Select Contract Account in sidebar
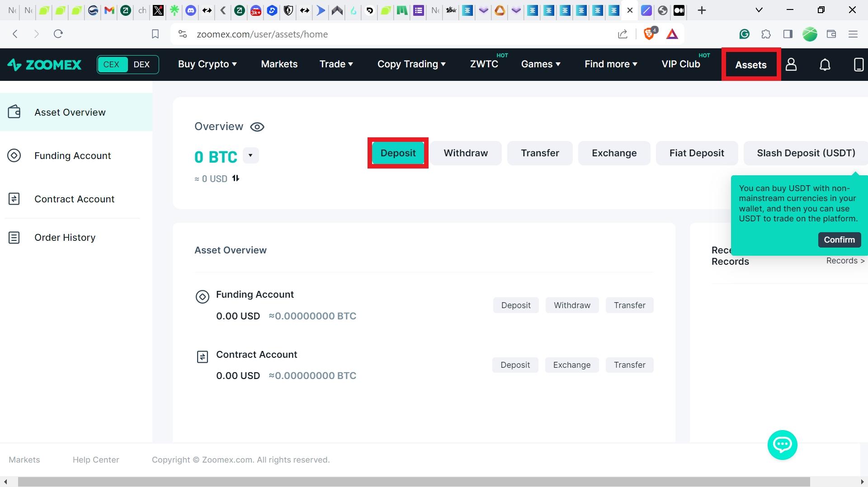The height and width of the screenshot is (487, 868). tap(76, 199)
